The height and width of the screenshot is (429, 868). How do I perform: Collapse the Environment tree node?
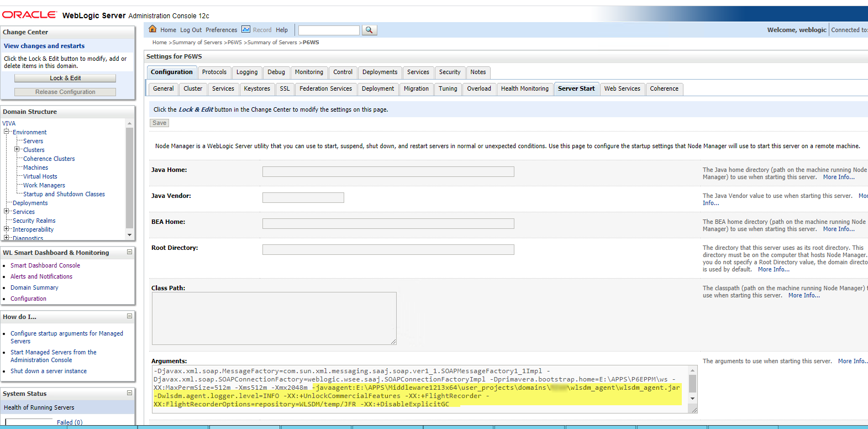click(x=7, y=132)
